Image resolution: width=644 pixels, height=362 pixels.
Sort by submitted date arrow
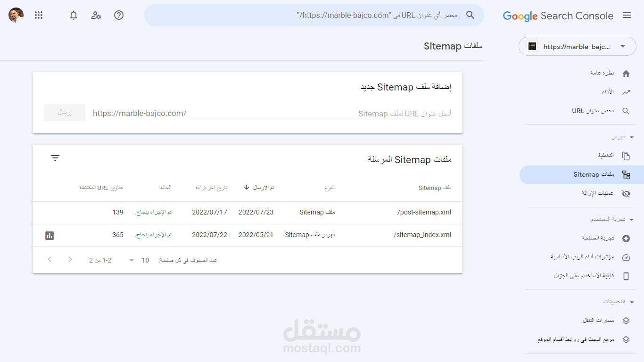(247, 188)
